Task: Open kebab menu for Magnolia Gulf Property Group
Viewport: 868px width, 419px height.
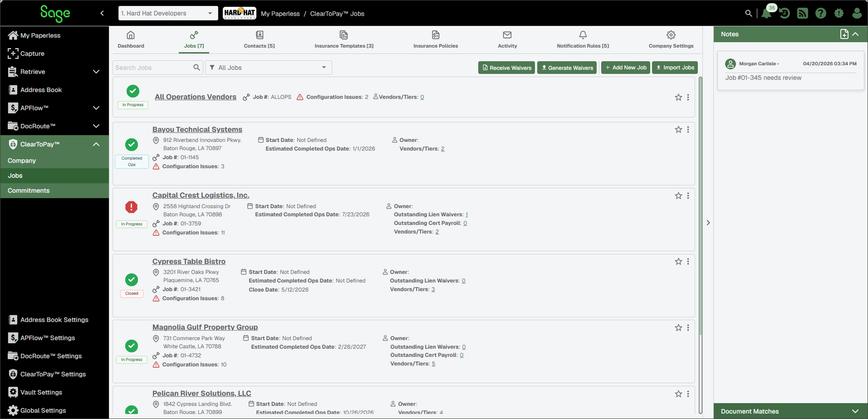Action: [x=688, y=328]
